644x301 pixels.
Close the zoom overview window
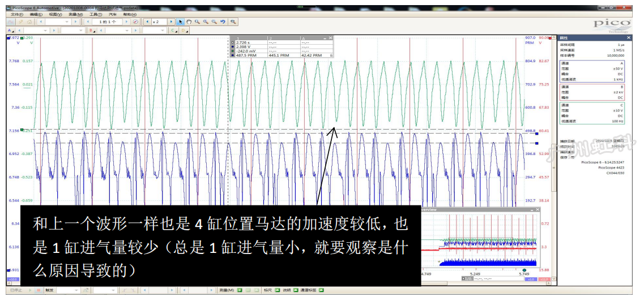click(537, 209)
